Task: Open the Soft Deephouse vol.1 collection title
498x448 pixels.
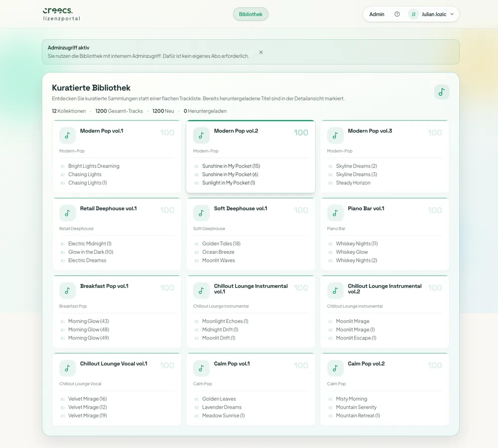Action: click(241, 209)
